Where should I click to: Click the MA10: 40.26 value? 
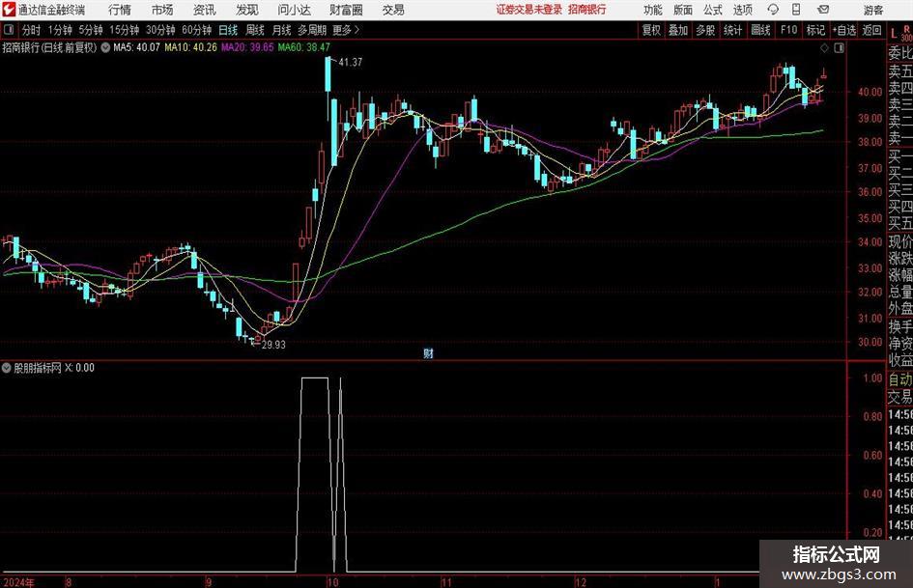coord(190,47)
